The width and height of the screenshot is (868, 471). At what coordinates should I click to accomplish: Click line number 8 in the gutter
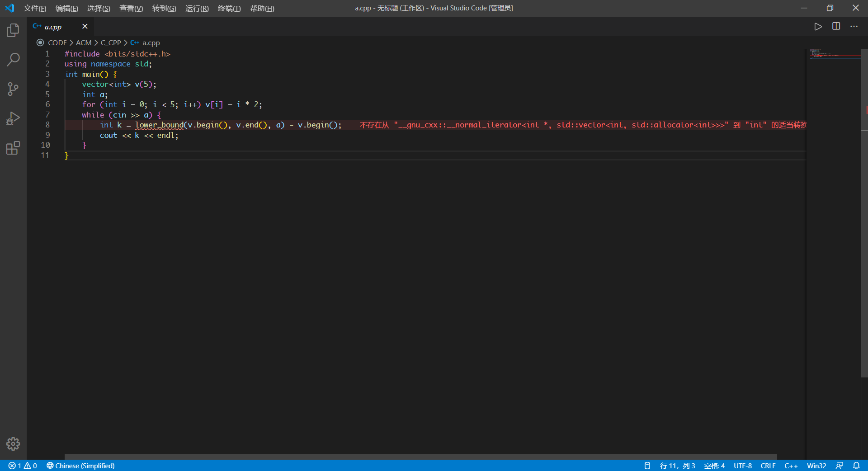[x=47, y=125]
